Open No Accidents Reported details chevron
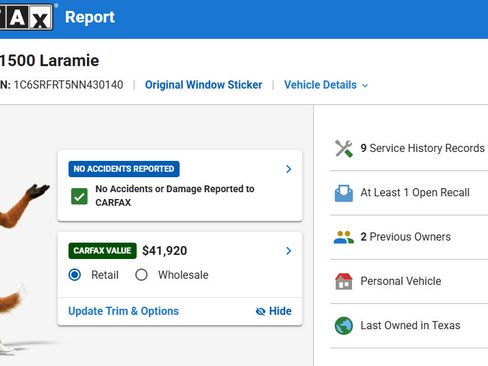Screen dimensions: 488x366 tap(289, 169)
